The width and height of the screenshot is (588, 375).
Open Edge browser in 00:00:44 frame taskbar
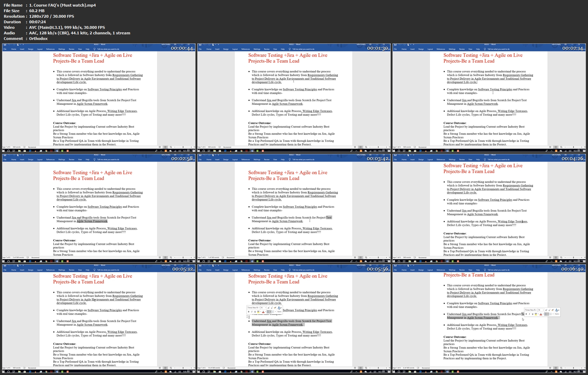click(30, 151)
